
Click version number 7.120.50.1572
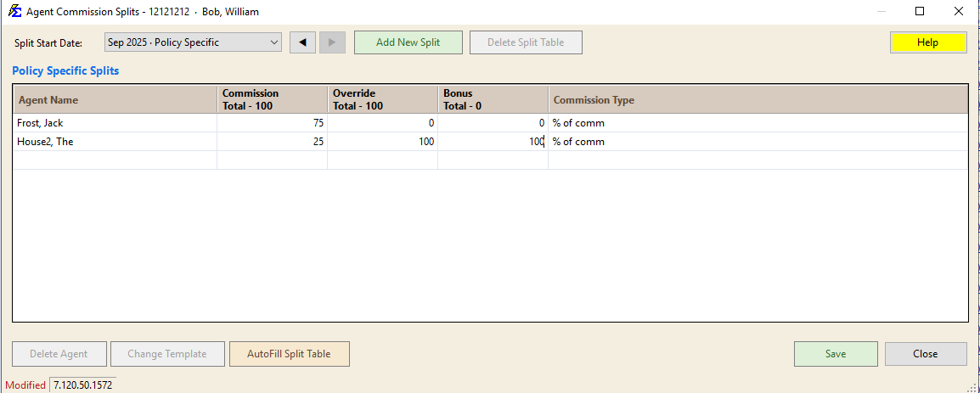pos(82,385)
